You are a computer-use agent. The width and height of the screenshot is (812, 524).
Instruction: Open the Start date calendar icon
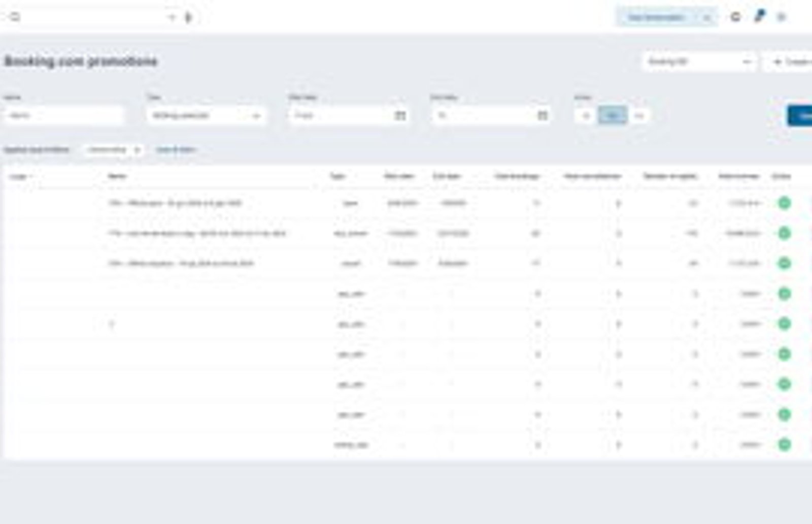pyautogui.click(x=400, y=116)
